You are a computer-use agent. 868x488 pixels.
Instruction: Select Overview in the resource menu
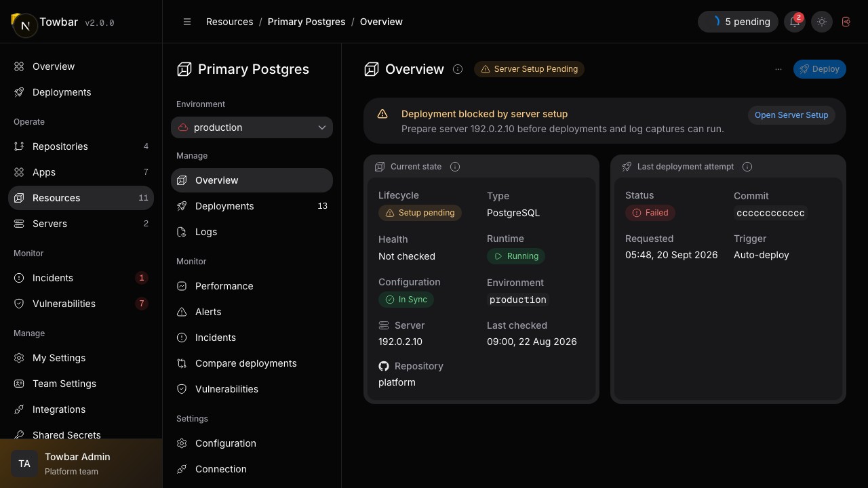[252, 180]
